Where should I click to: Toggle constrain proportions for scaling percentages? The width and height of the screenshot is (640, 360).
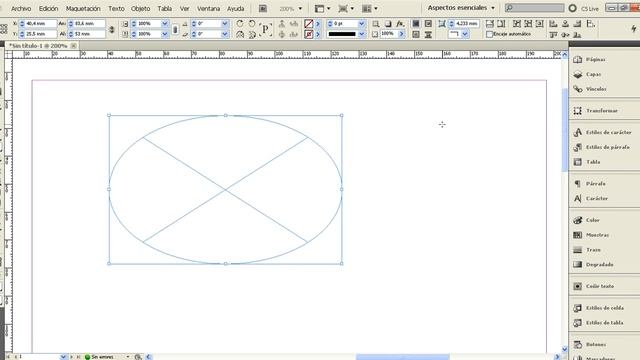(175, 29)
